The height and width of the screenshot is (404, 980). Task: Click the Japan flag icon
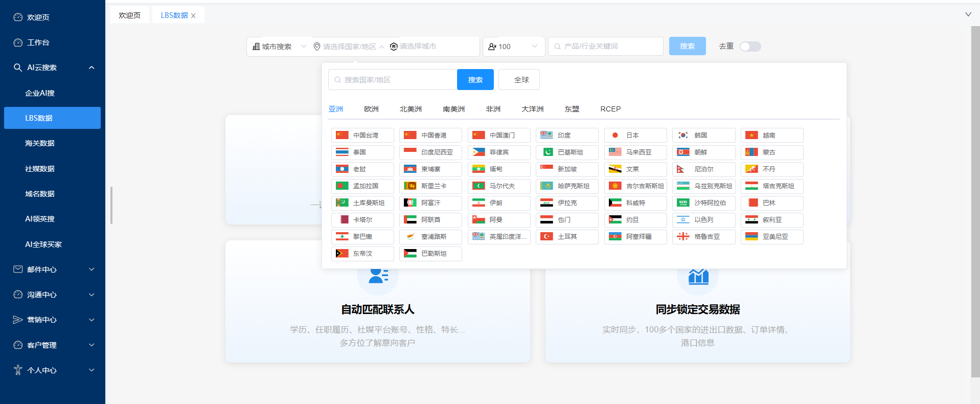[615, 135]
